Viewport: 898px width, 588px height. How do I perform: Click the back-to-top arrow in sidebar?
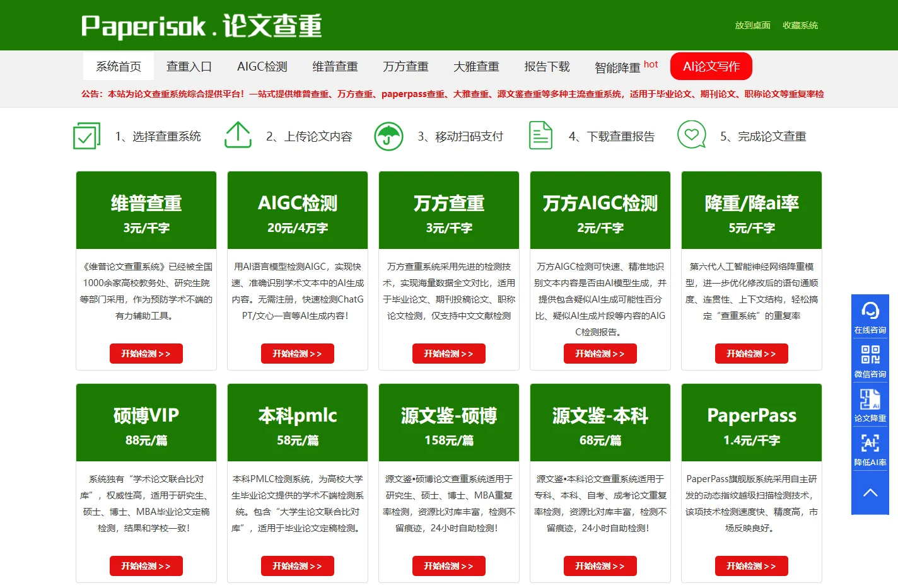(x=870, y=493)
